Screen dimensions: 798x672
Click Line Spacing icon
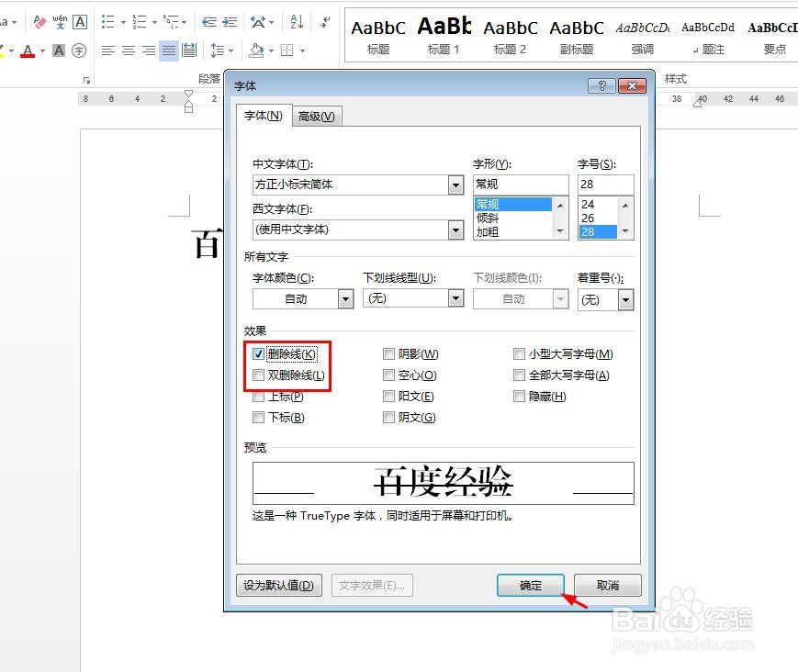point(218,50)
